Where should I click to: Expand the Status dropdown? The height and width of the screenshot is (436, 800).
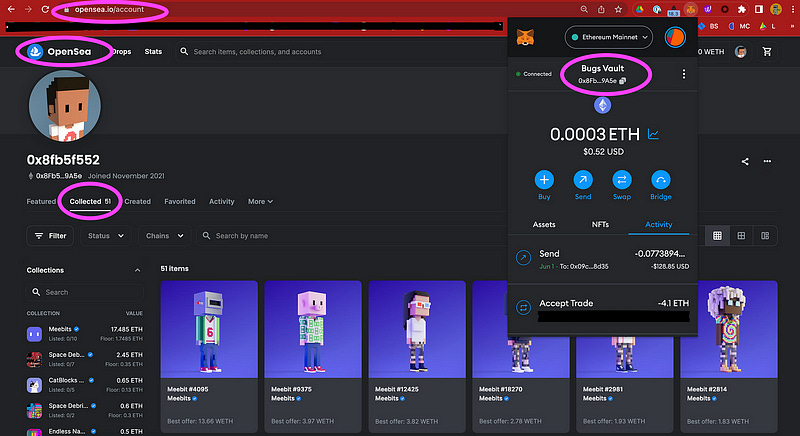[106, 236]
